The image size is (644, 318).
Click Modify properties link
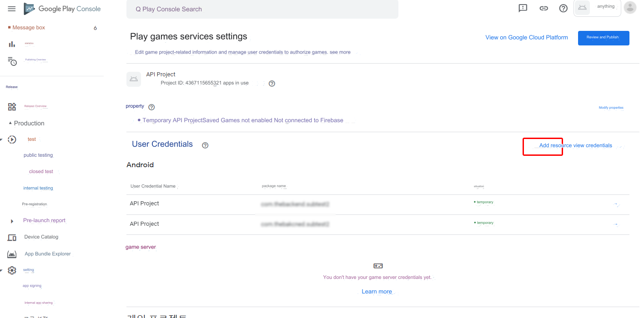click(x=611, y=108)
